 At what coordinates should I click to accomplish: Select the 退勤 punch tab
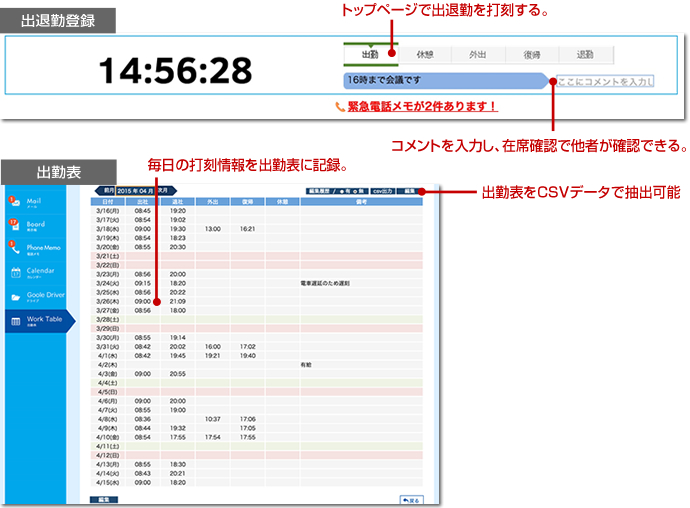pyautogui.click(x=585, y=55)
